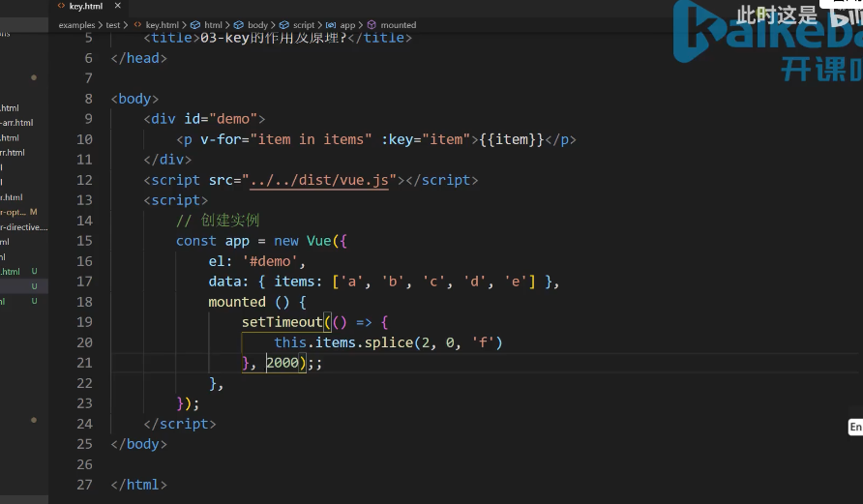Click the opening '<body>' tag on line 8
Viewport: 863px width, 504px height.
134,99
